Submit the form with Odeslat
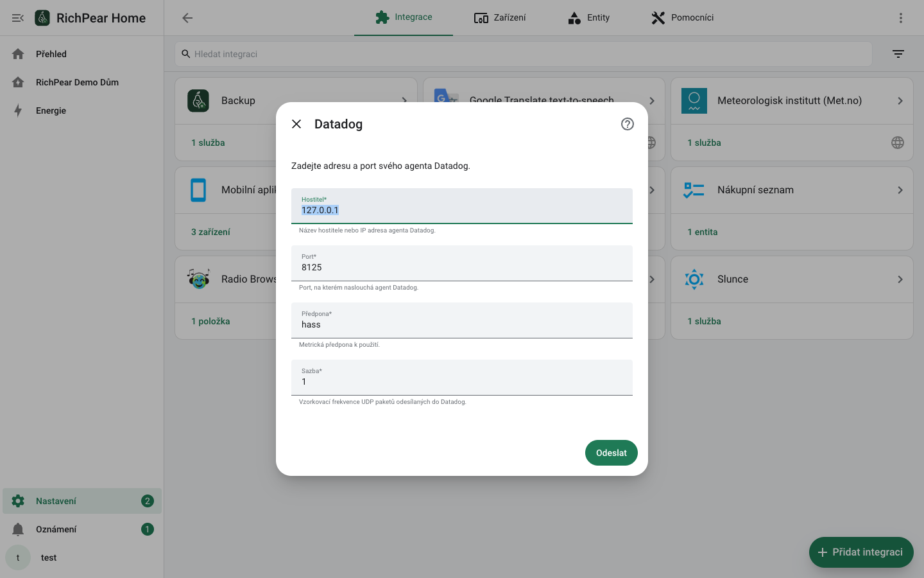924x578 pixels. click(x=612, y=453)
